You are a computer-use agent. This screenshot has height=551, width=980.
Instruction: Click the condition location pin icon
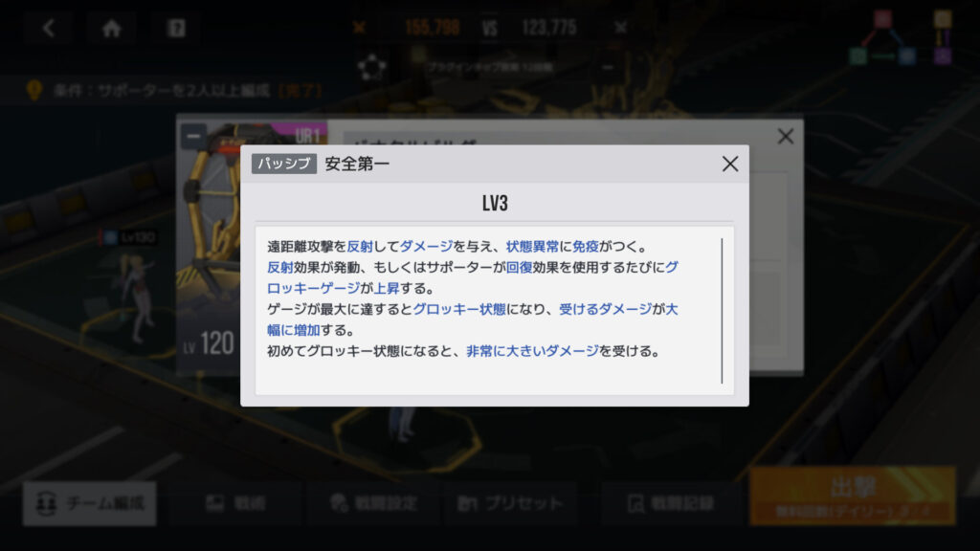tap(34, 91)
